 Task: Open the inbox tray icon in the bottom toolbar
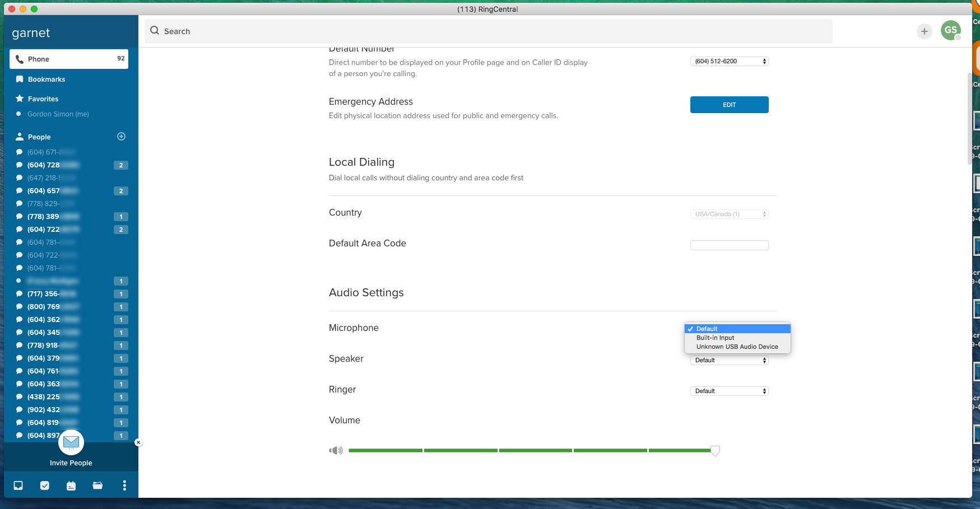[x=18, y=485]
